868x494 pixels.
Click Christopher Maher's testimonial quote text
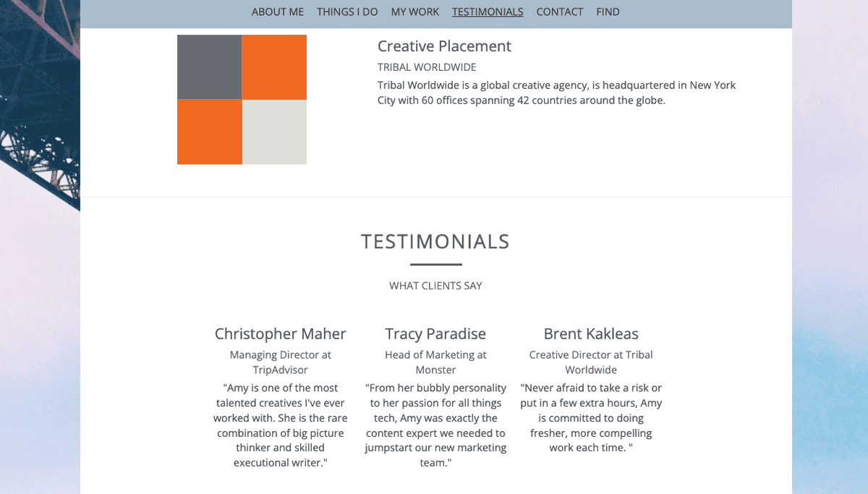coord(281,425)
